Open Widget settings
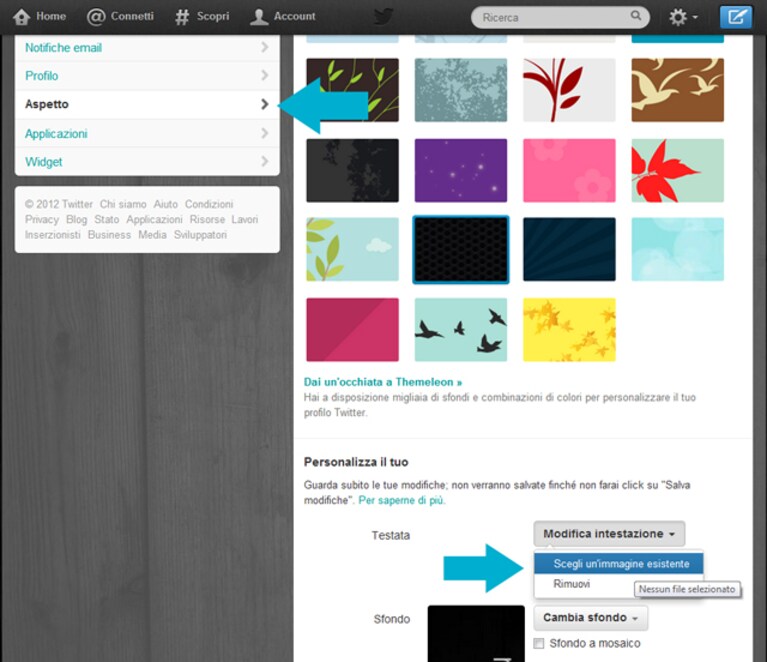 pos(147,161)
